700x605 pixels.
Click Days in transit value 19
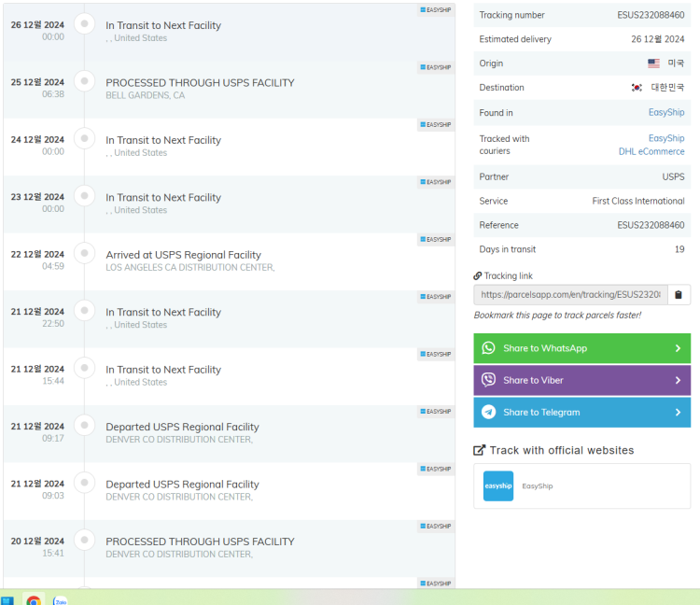point(679,249)
